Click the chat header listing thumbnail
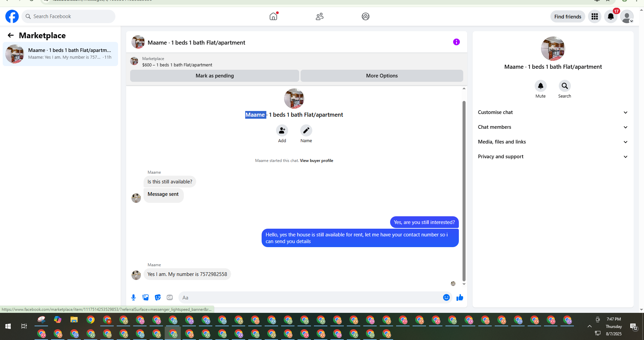Viewport: 644px width, 340px height. (x=138, y=42)
